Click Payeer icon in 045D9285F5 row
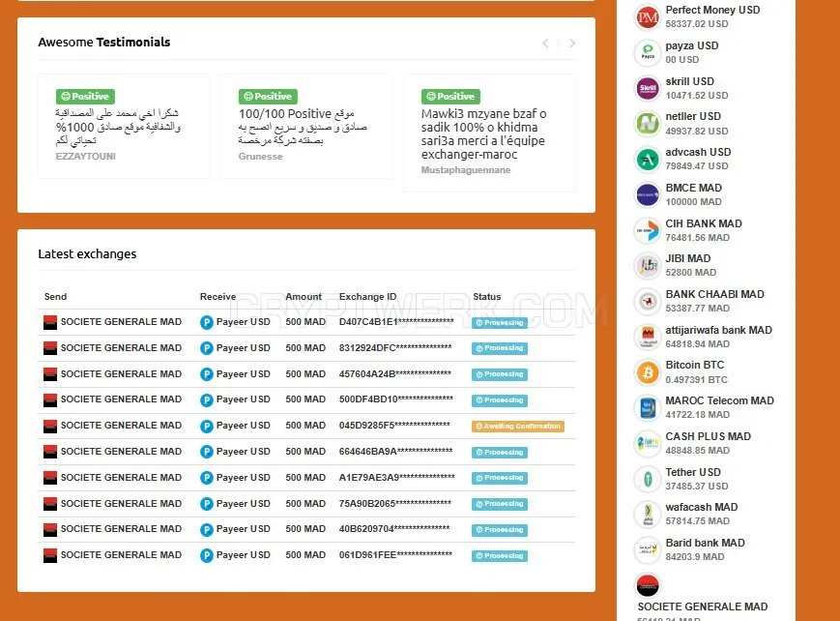840x621 pixels. [206, 427]
